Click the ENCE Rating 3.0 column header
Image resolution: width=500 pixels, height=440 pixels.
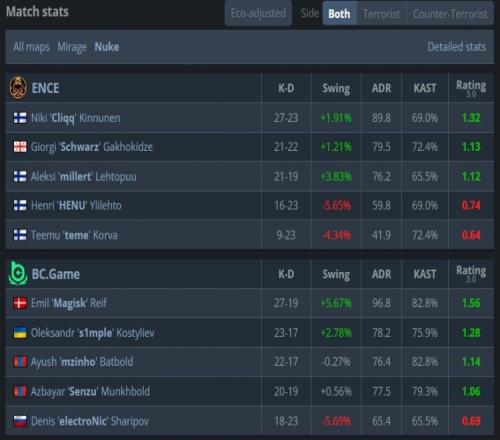coord(471,88)
